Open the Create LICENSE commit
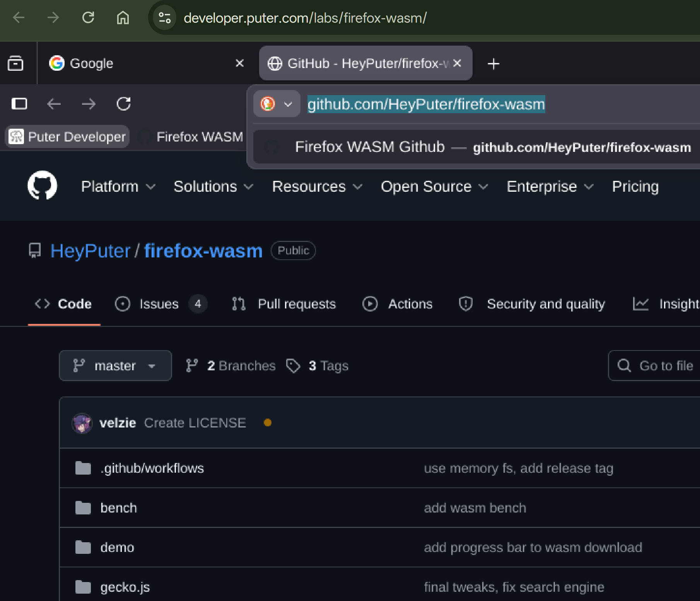The height and width of the screenshot is (601, 700). [x=195, y=423]
